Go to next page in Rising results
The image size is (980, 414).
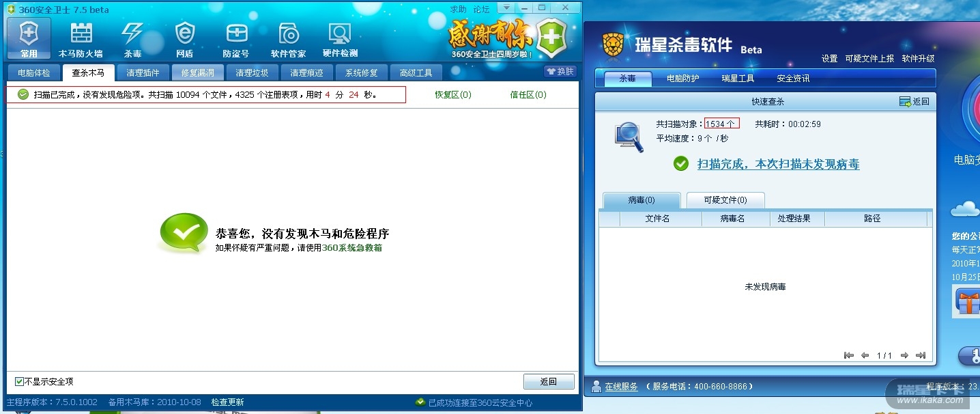pyautogui.click(x=904, y=355)
